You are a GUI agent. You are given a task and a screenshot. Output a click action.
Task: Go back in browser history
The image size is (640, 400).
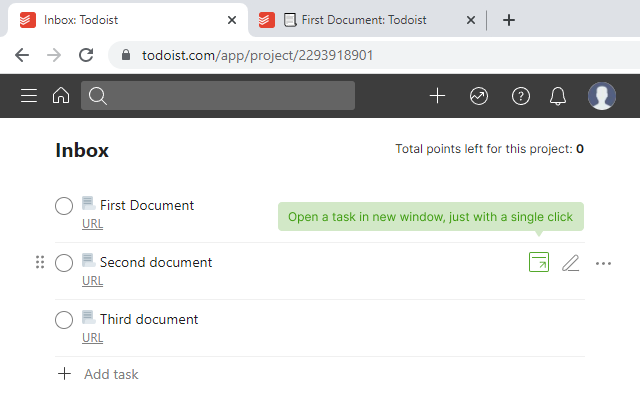pos(22,55)
